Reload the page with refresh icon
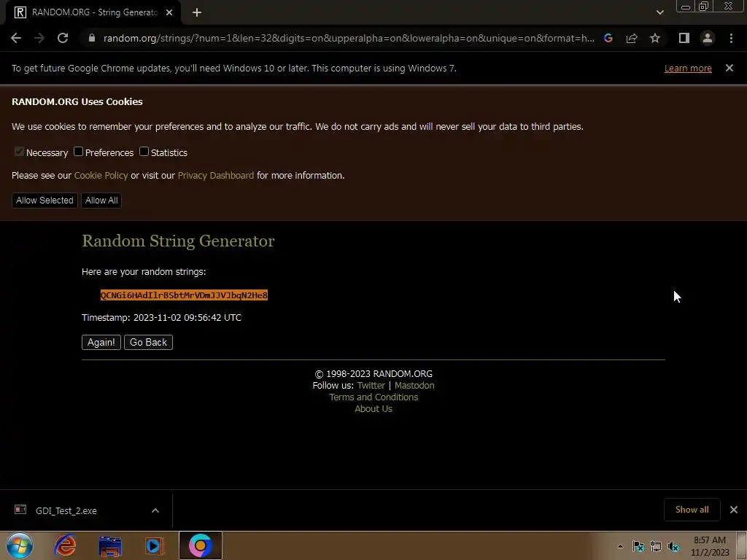The height and width of the screenshot is (560, 747). 63,38
